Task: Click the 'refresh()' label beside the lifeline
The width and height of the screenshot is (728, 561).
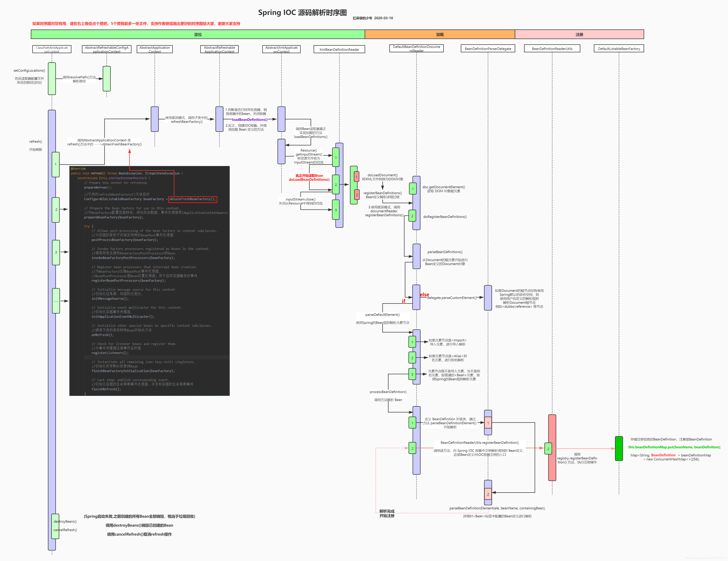Action: pyautogui.click(x=36, y=142)
